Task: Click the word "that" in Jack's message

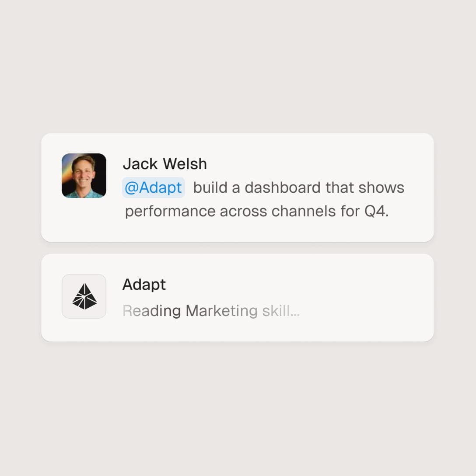Action: click(339, 188)
